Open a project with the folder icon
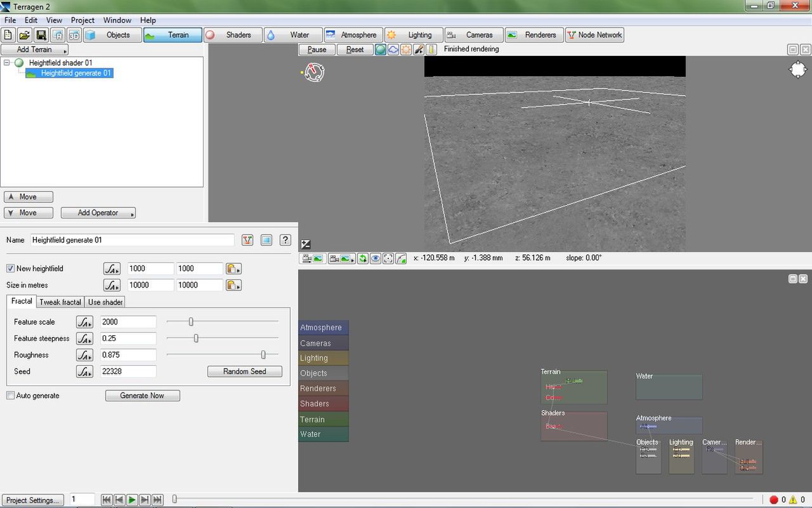 click(x=24, y=35)
